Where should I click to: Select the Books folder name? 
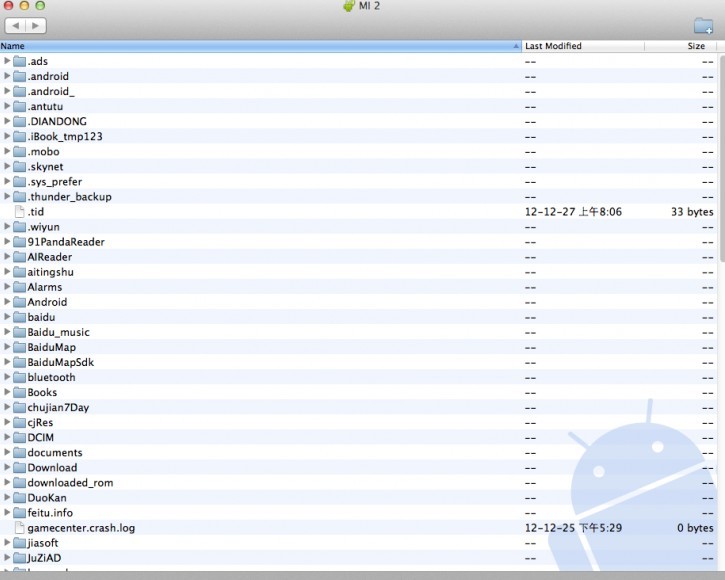[x=42, y=393]
